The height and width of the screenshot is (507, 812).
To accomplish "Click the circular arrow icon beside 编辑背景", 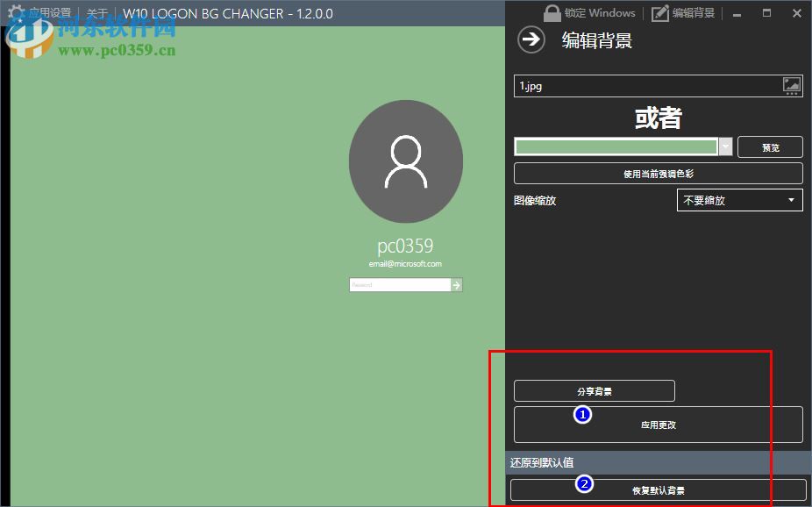I will tap(531, 39).
